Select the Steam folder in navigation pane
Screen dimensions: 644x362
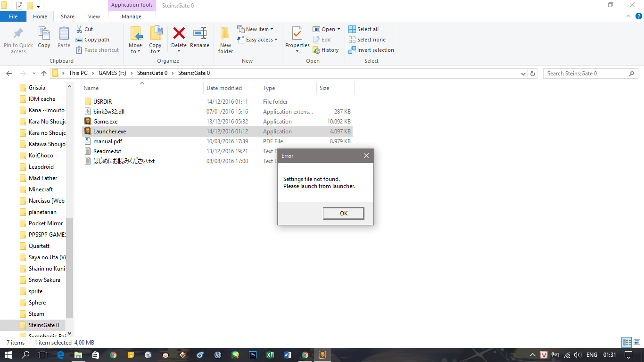click(x=36, y=314)
